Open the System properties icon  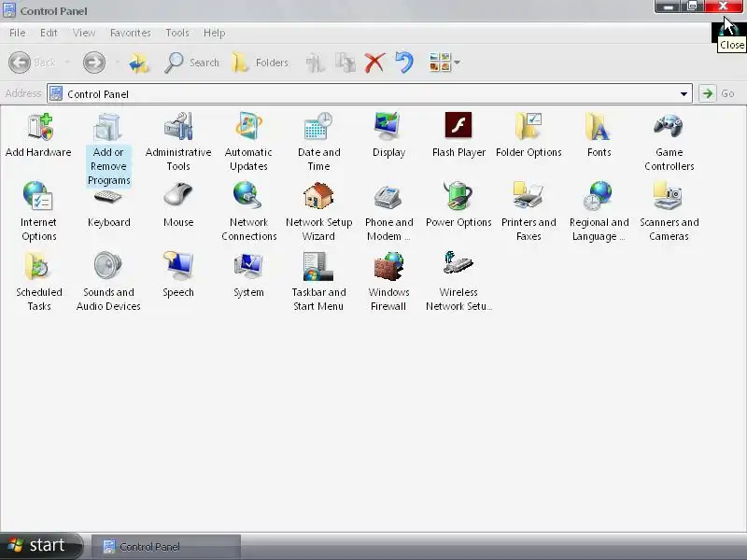(248, 275)
